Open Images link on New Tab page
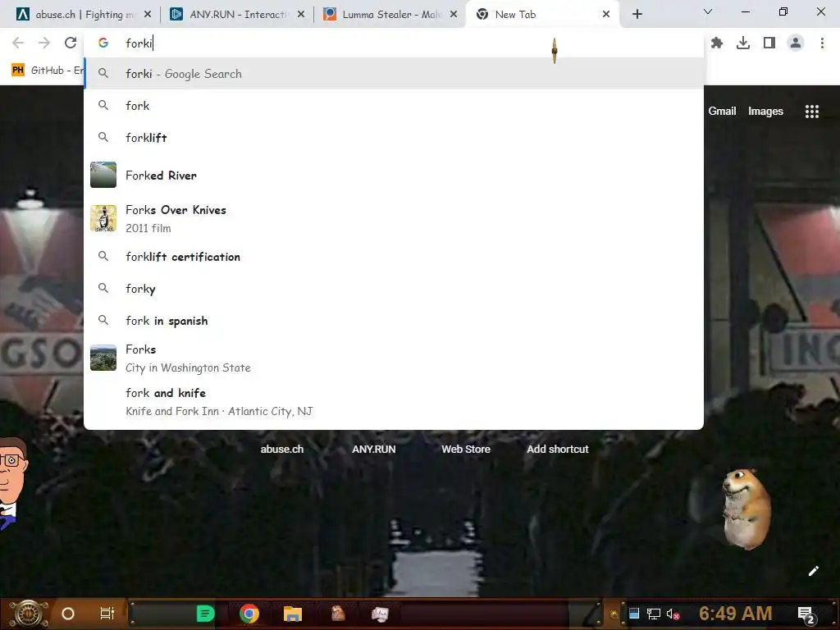 click(x=765, y=111)
